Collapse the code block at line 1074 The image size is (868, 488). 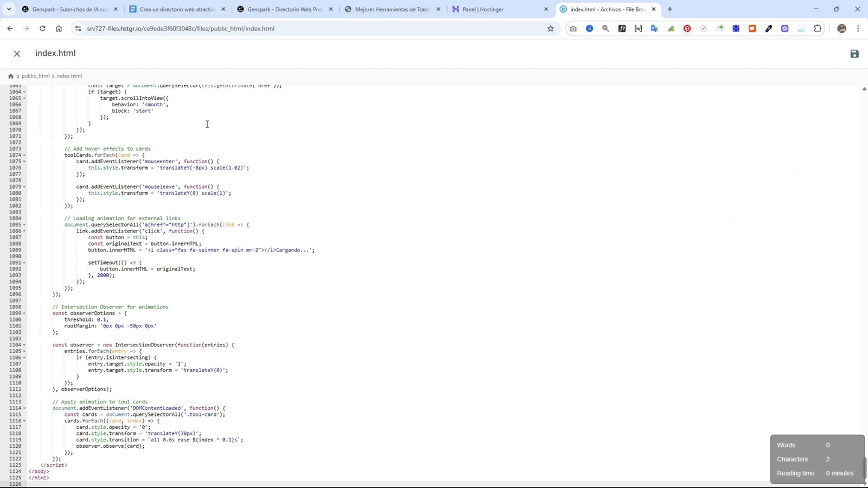point(24,155)
